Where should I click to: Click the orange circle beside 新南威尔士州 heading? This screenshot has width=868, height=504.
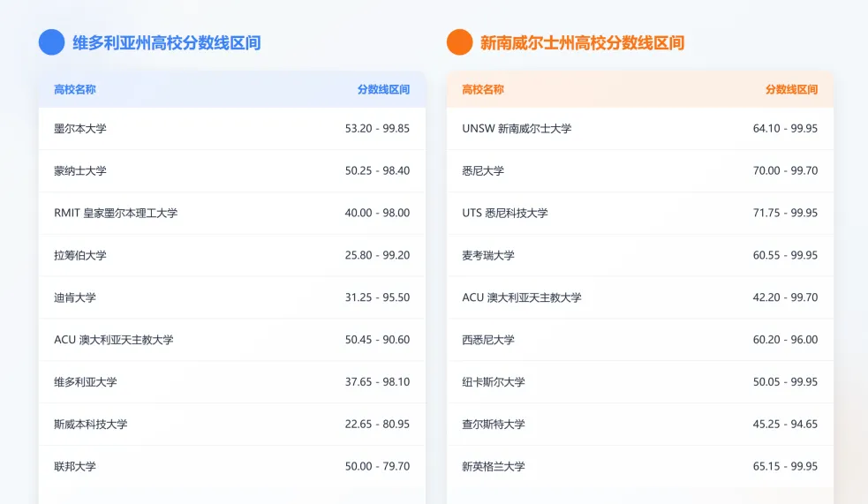(459, 42)
